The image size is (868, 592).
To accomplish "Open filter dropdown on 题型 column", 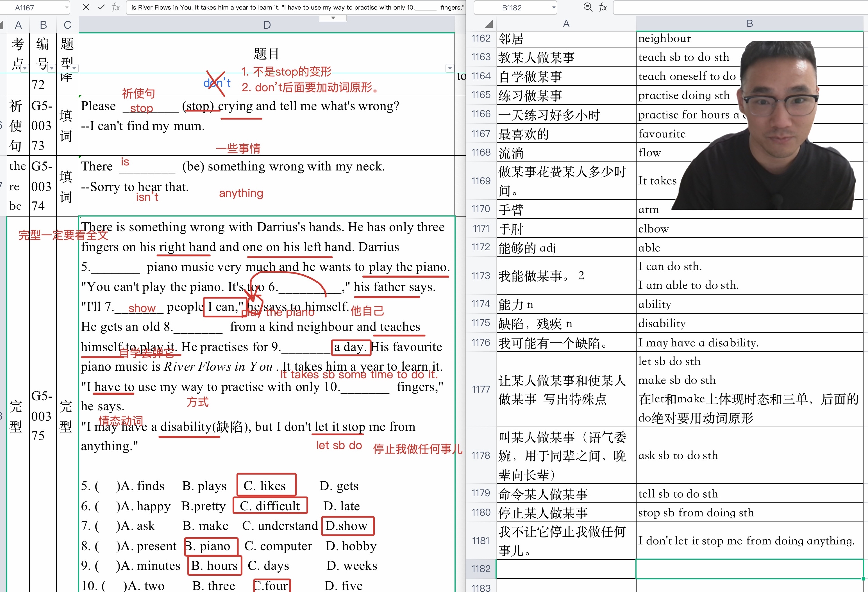I will [74, 68].
